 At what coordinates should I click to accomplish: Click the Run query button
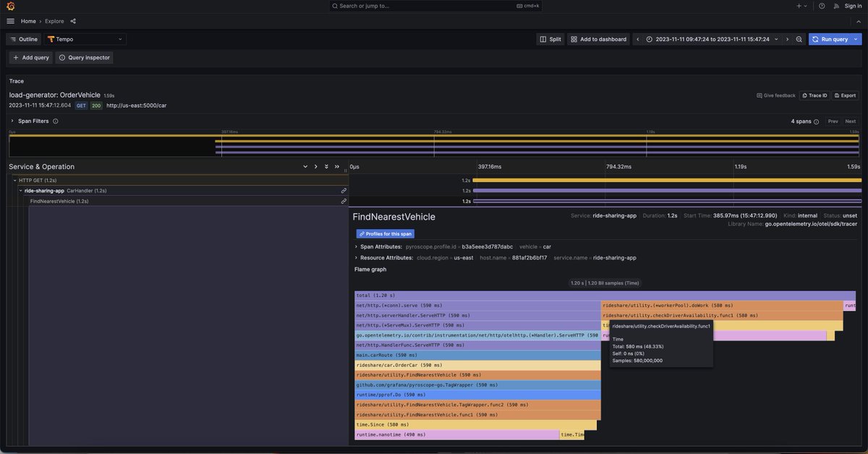pos(830,39)
